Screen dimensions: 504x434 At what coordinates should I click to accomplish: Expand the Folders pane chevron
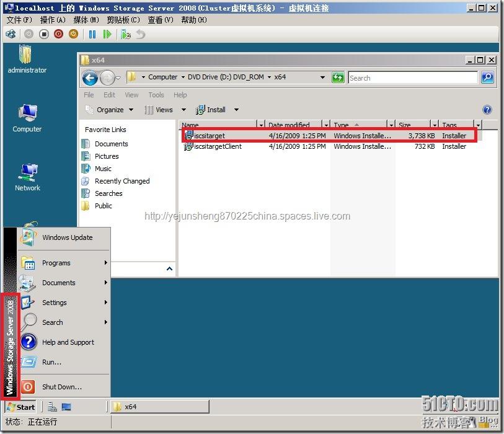169,268
